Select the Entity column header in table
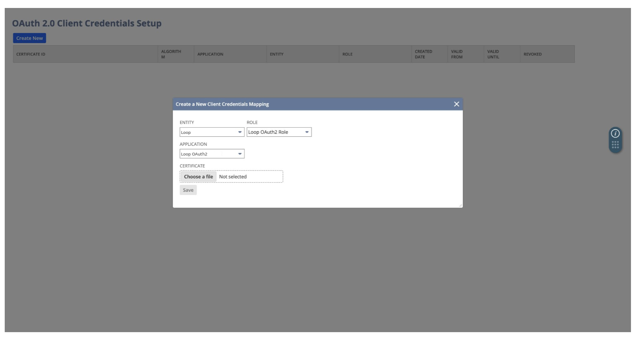This screenshot has width=644, height=343. click(x=276, y=54)
